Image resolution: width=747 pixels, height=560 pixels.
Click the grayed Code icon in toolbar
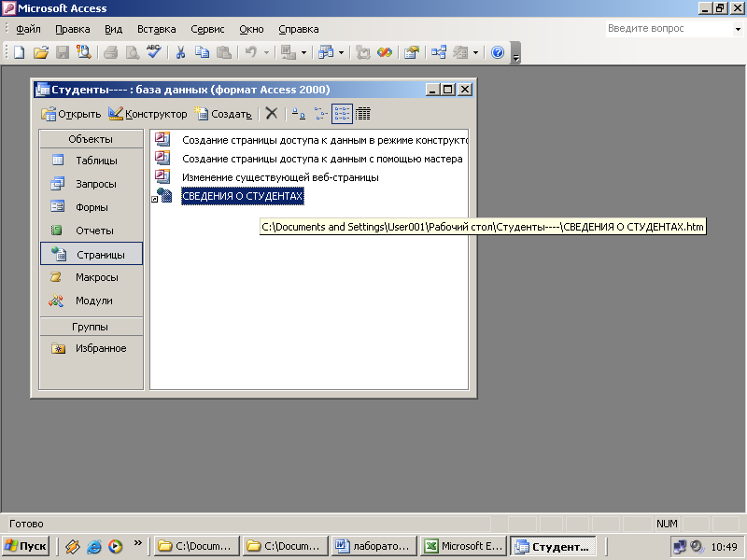pyautogui.click(x=363, y=52)
